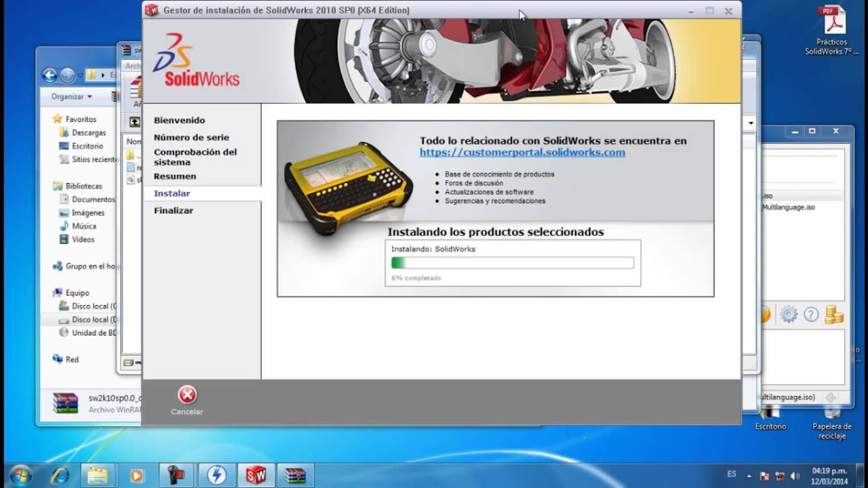Click the volume speaker tray icon

click(x=794, y=475)
